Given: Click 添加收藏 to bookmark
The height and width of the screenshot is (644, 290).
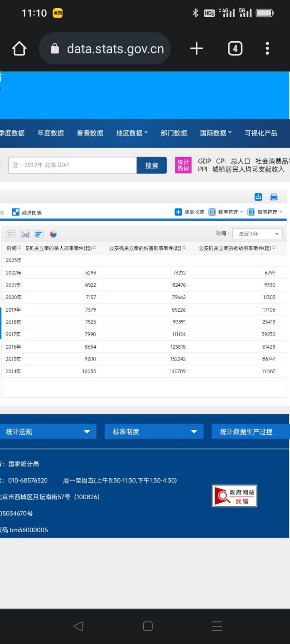Looking at the screenshot, I should click(x=189, y=212).
